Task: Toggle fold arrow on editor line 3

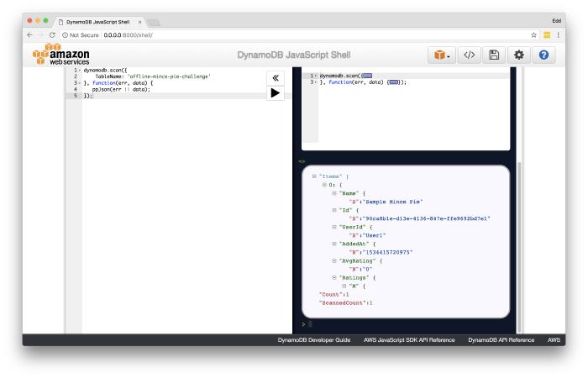Action: pos(80,83)
